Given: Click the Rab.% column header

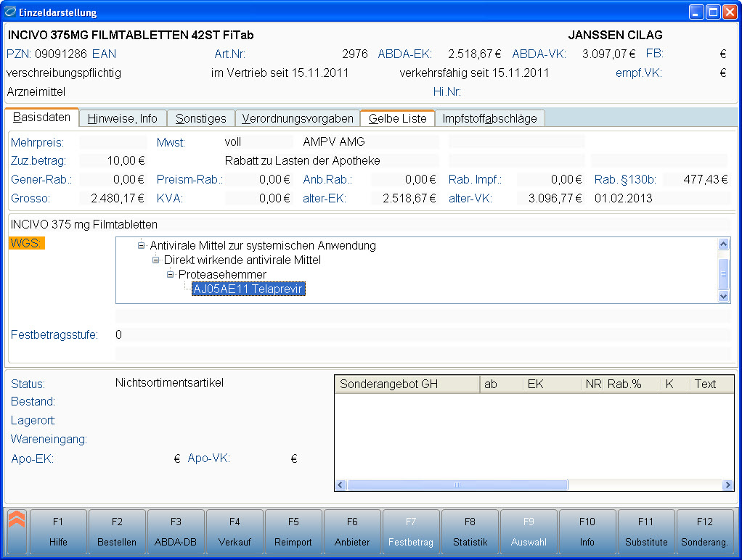Looking at the screenshot, I should 632,384.
